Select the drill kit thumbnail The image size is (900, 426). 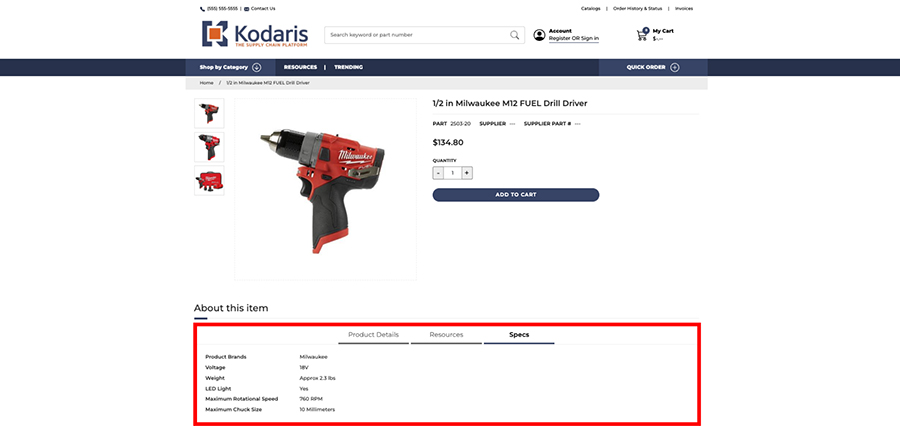pyautogui.click(x=209, y=181)
